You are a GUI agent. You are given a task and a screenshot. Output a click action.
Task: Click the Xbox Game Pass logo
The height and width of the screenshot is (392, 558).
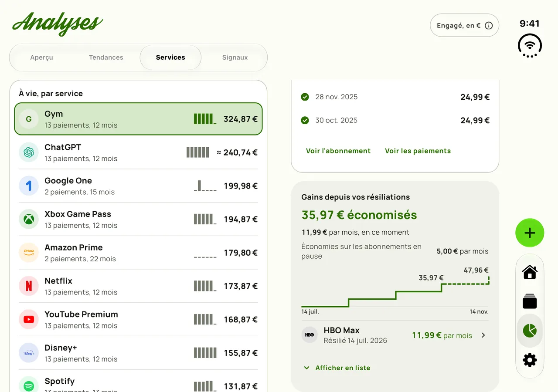[29, 219]
